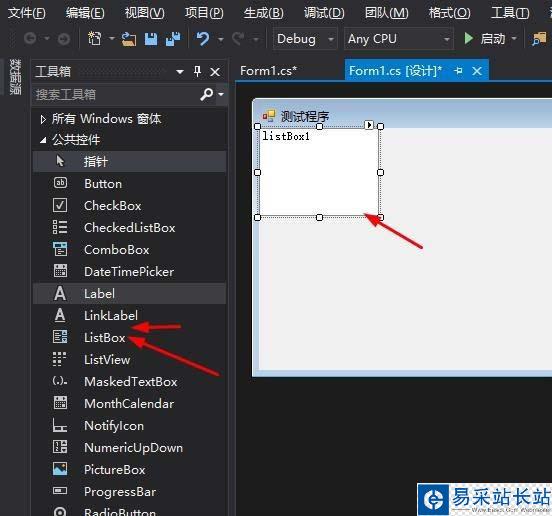Click the Find in Files toolbar icon
Screen dimensions: 552x516
pos(539,39)
